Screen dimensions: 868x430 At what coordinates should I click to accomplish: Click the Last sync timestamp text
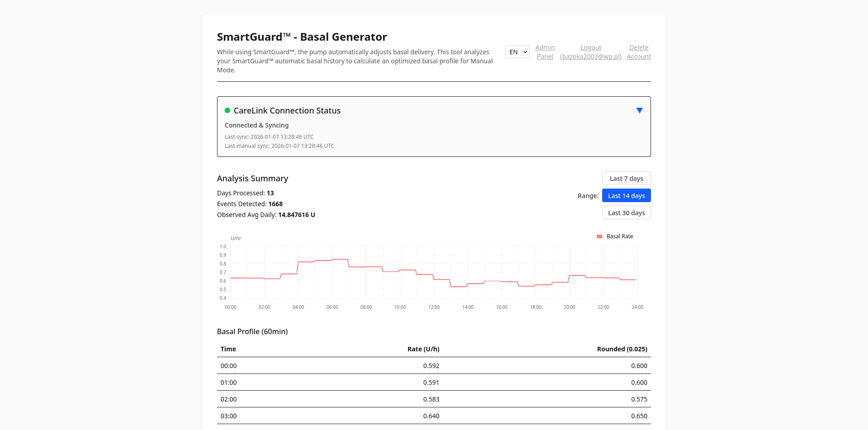(x=269, y=137)
